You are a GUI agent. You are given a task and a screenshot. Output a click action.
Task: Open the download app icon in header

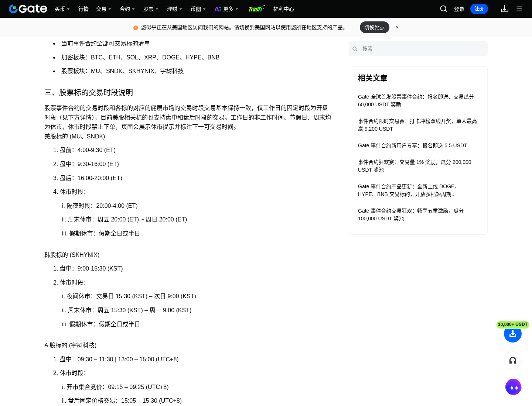pyautogui.click(x=505, y=9)
